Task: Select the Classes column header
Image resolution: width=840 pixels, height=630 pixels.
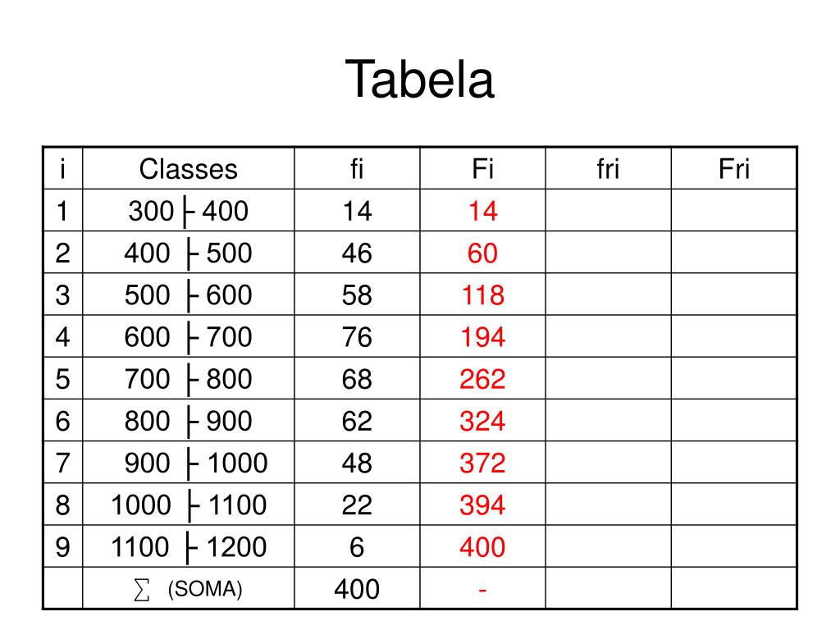Action: pos(188,169)
